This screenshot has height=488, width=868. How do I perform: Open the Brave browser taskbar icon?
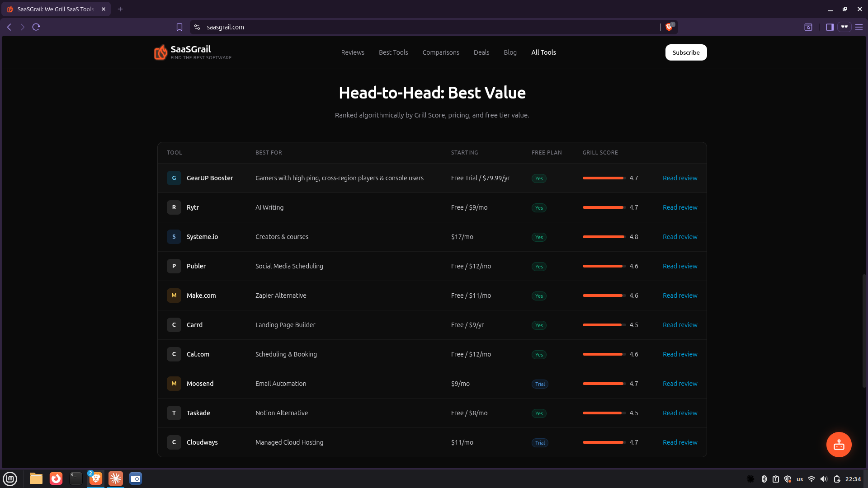(96, 479)
